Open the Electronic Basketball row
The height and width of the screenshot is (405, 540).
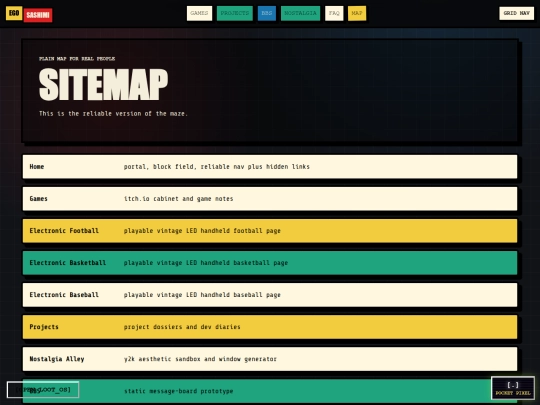pyautogui.click(x=270, y=263)
